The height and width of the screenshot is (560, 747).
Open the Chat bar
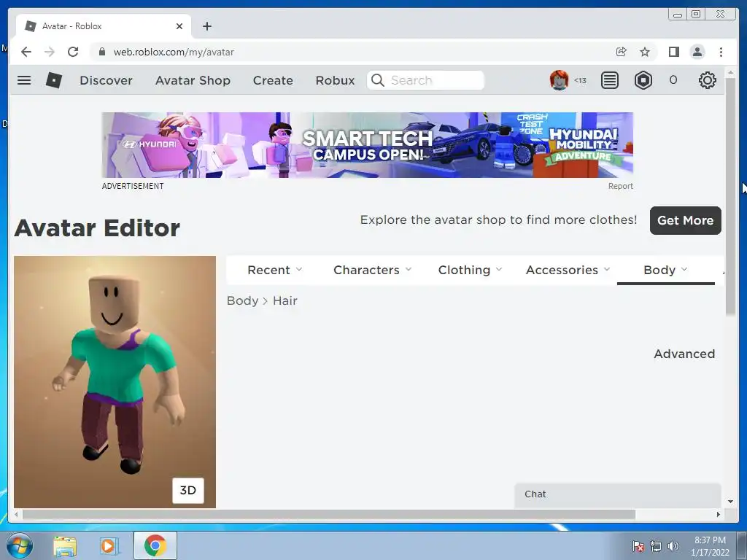tap(617, 495)
